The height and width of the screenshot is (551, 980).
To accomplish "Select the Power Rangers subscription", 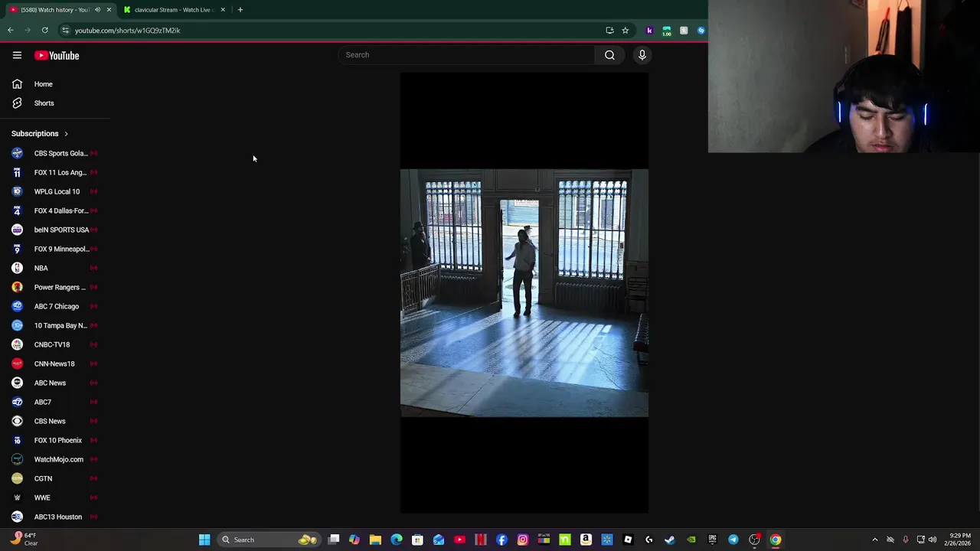I will click(x=55, y=287).
